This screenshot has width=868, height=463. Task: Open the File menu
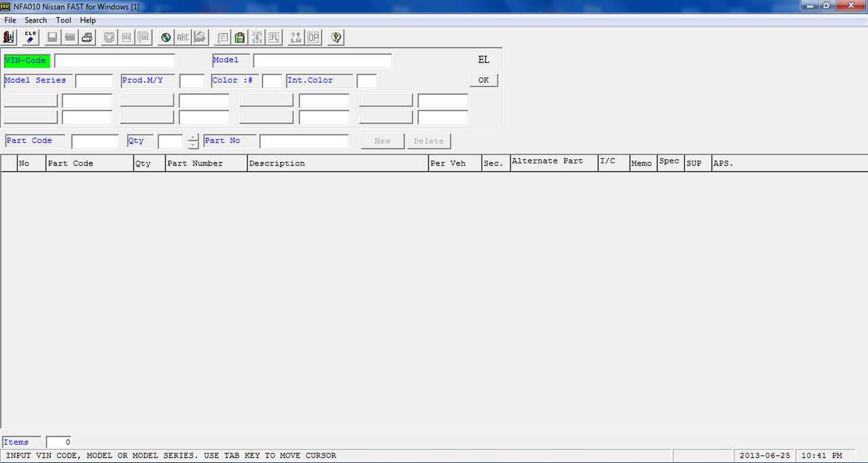point(10,20)
